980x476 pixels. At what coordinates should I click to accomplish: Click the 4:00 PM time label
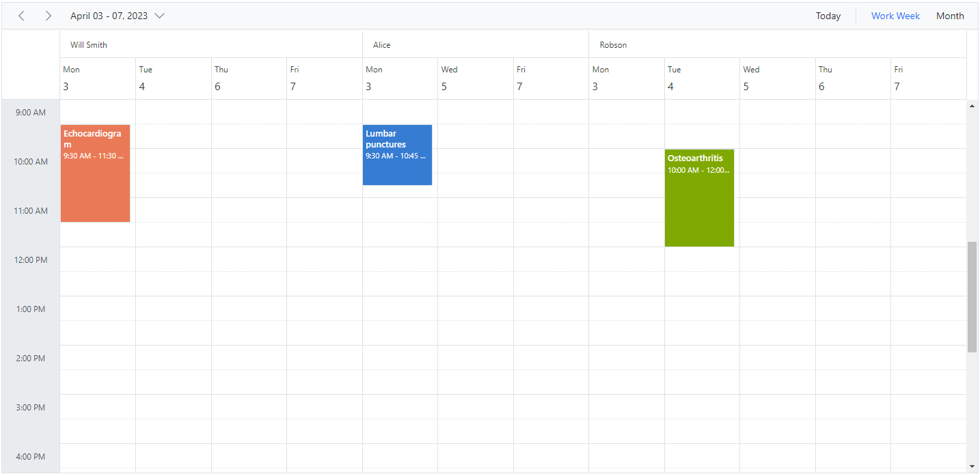[x=31, y=457]
